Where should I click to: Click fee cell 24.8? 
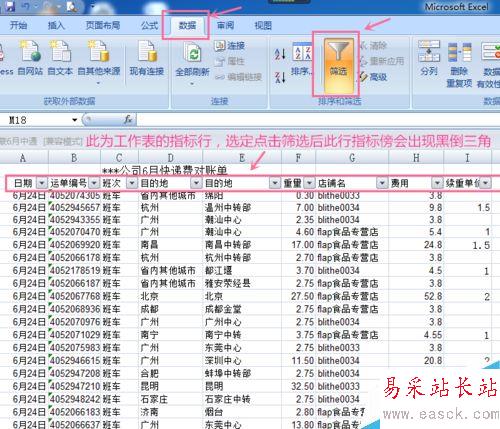pyautogui.click(x=416, y=245)
